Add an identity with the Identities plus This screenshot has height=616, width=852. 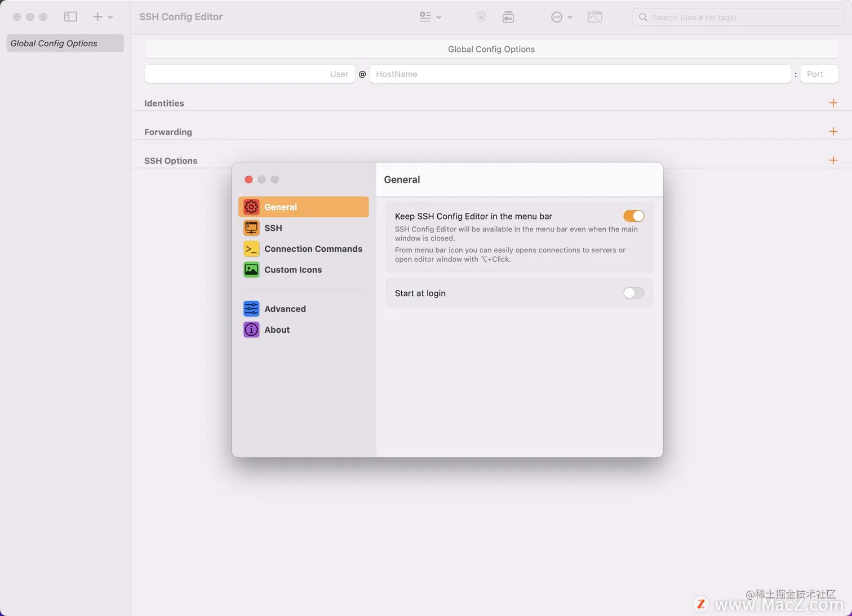click(x=833, y=103)
